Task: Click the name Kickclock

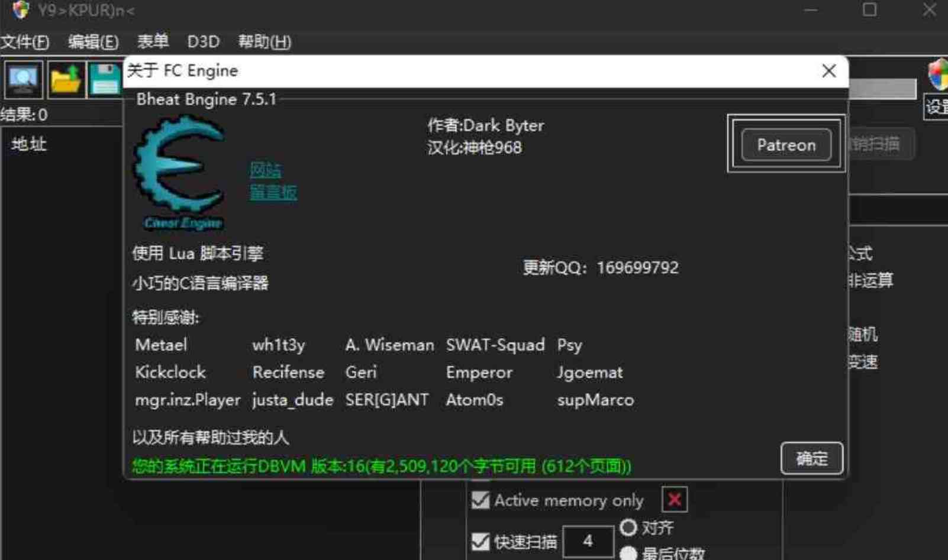Action: tap(170, 372)
